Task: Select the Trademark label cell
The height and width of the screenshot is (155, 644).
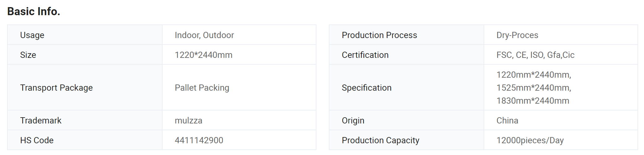Action: (85, 120)
